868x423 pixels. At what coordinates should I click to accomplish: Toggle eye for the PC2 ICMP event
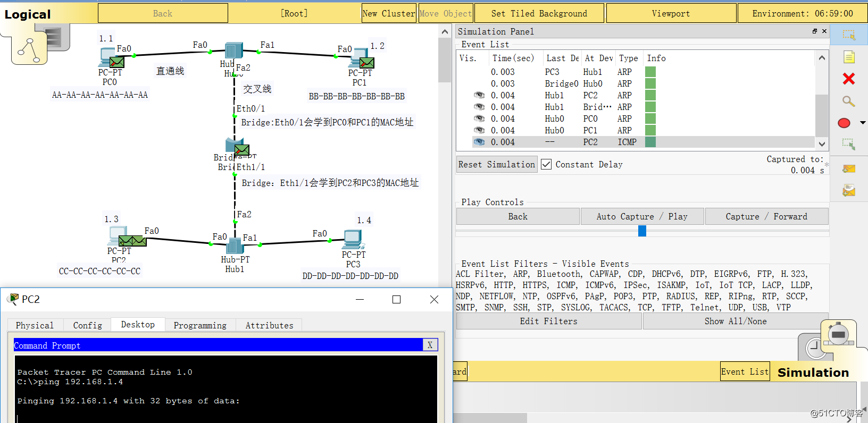pyautogui.click(x=479, y=142)
